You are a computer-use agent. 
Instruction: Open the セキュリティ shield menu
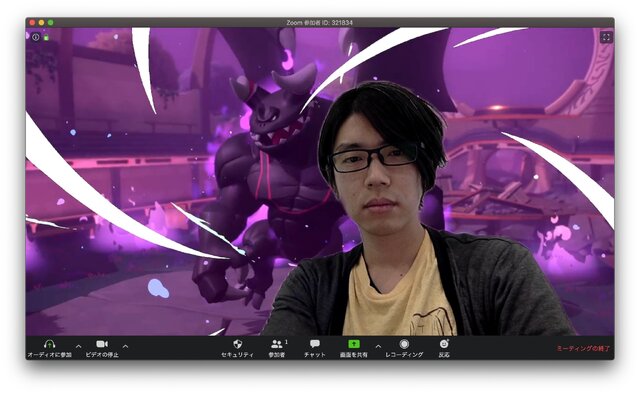point(238,344)
